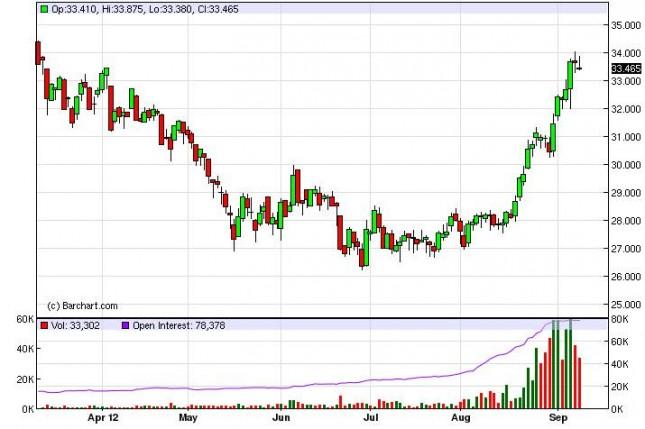
Task: Select the 'Open Interest: 78,378' reading
Action: [179, 326]
